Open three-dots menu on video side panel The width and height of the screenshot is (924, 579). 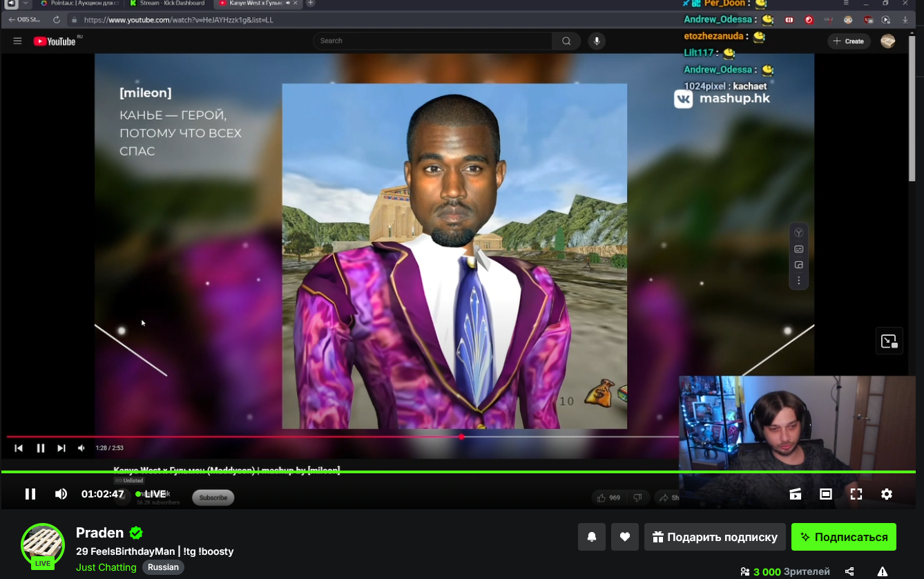pos(799,281)
